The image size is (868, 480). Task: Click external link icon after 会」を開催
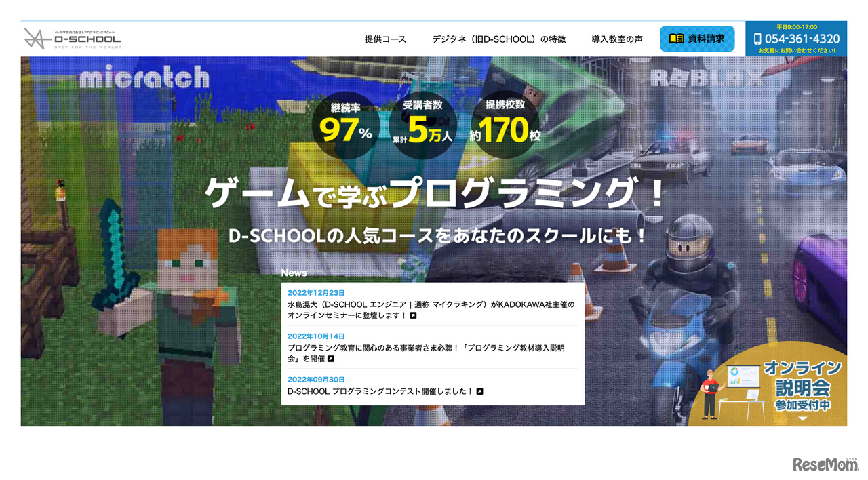pyautogui.click(x=331, y=359)
